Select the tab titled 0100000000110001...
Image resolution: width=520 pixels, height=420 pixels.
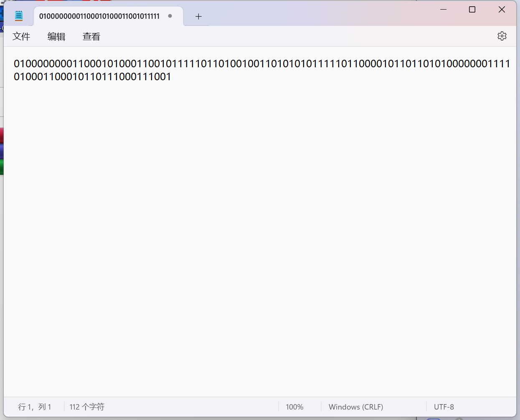tap(99, 16)
